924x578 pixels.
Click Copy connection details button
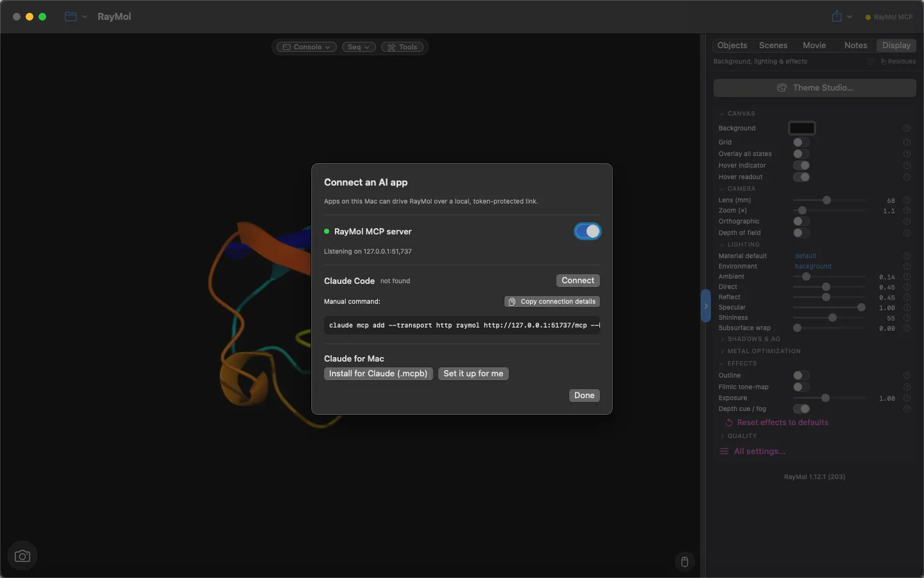pos(552,302)
